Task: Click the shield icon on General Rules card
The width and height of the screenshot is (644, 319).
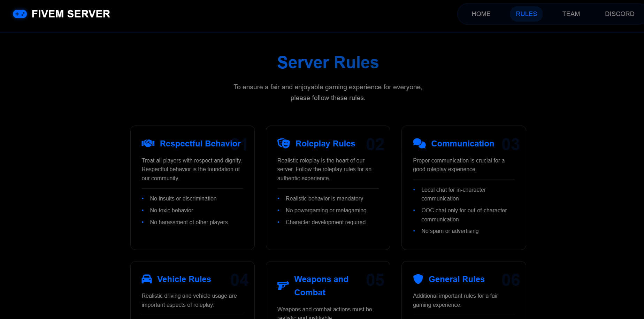Action: tap(418, 279)
